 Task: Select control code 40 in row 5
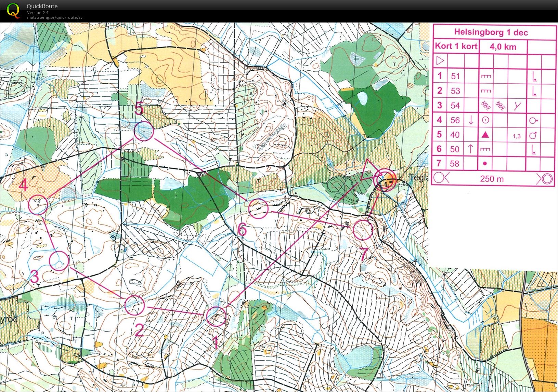[455, 135]
